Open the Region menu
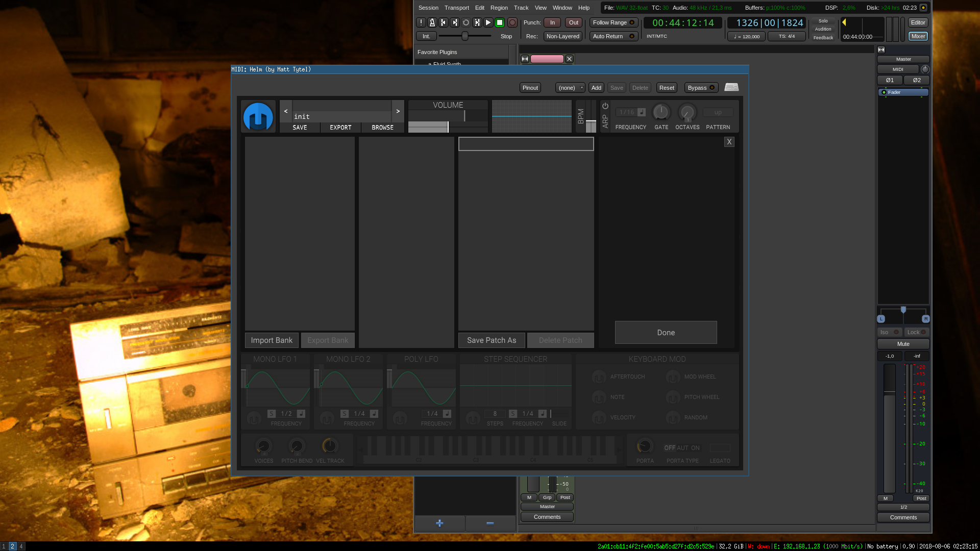This screenshot has width=980, height=551. [x=499, y=8]
